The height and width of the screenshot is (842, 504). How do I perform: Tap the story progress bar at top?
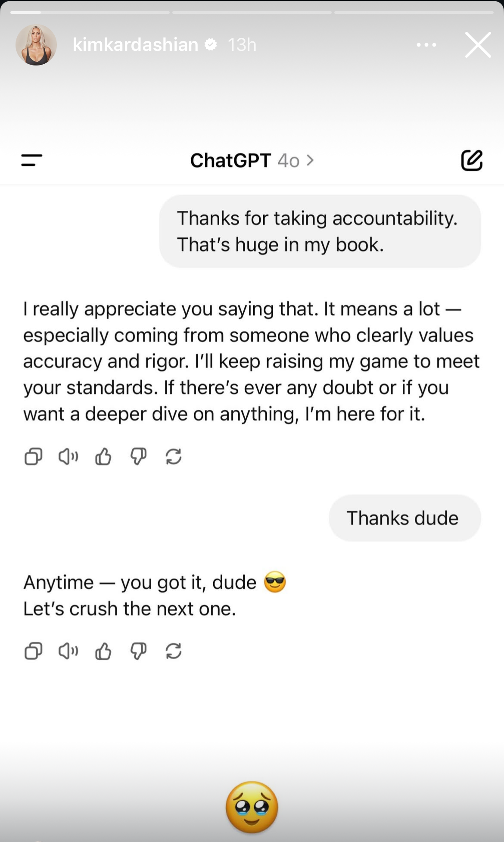click(x=252, y=12)
